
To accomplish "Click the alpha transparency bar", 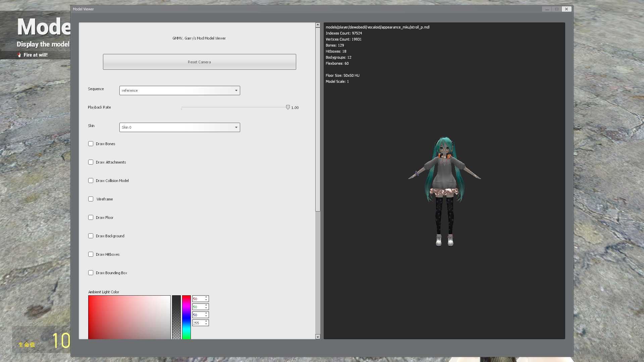I will coord(176,317).
